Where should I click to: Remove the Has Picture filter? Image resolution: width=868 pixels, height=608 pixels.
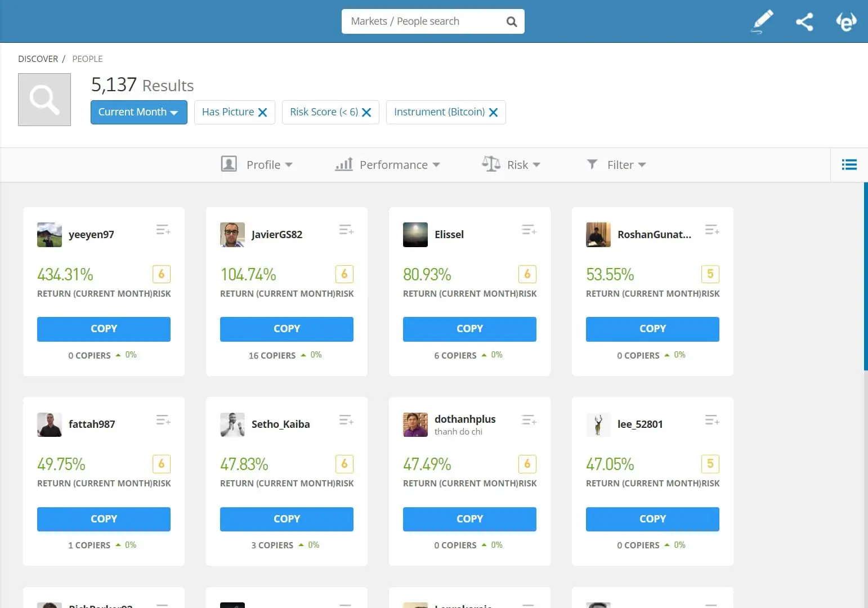coord(262,112)
